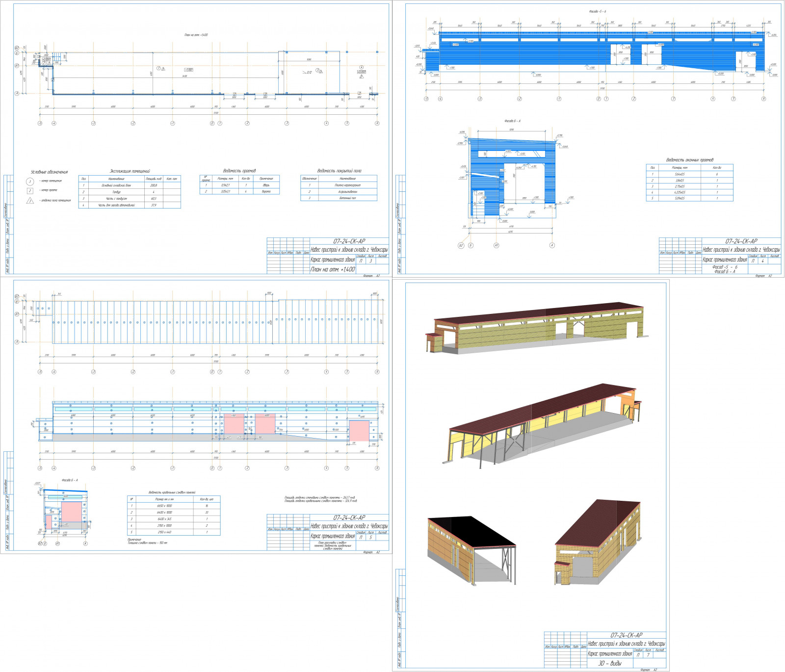The height and width of the screenshot is (672, 785).
Task: Click the 'Ведомость проемов' table heading
Action: [x=239, y=171]
